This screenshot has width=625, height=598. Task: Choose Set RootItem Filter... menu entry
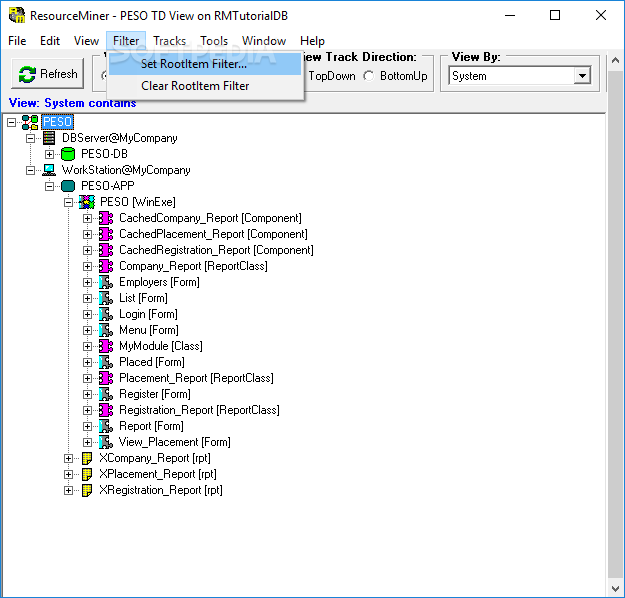205,64
